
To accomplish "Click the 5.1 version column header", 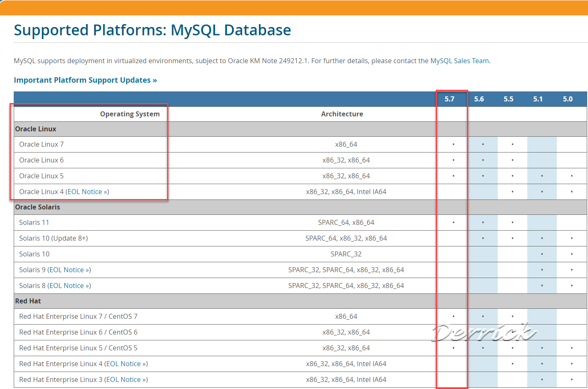I will (538, 99).
